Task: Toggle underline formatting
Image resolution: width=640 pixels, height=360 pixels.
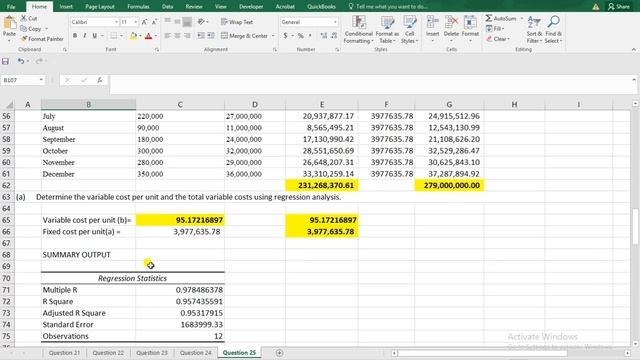Action: click(94, 36)
